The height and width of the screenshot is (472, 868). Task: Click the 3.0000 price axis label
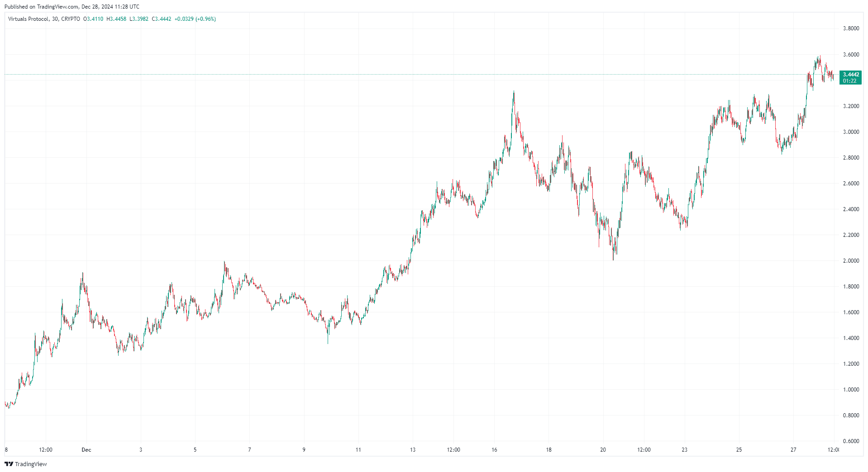[851, 132]
